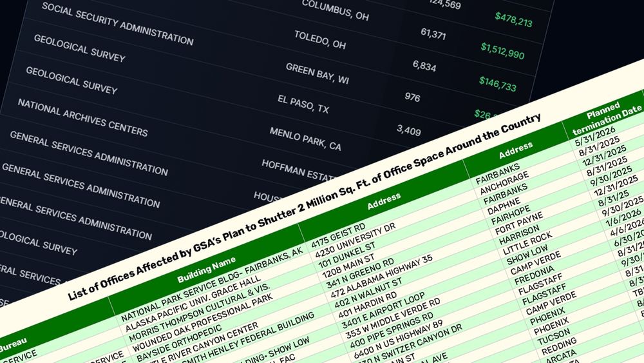The height and width of the screenshot is (363, 644).
Task: Click the 'COLUMBUS, OH' location cell
Action: point(335,10)
